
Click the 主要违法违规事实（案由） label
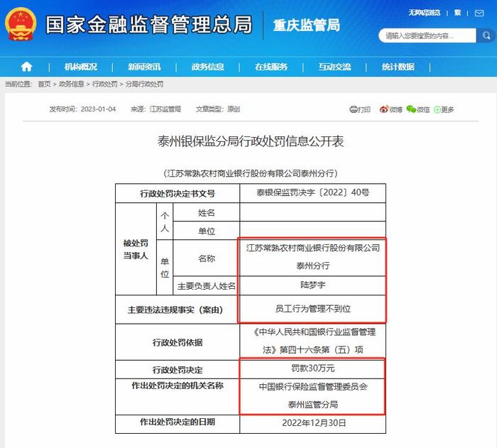point(175,310)
